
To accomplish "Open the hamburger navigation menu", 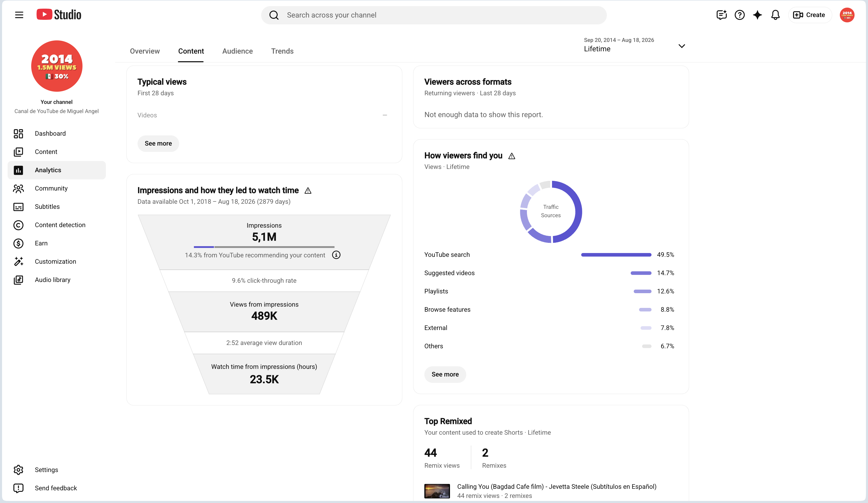I will (x=19, y=15).
